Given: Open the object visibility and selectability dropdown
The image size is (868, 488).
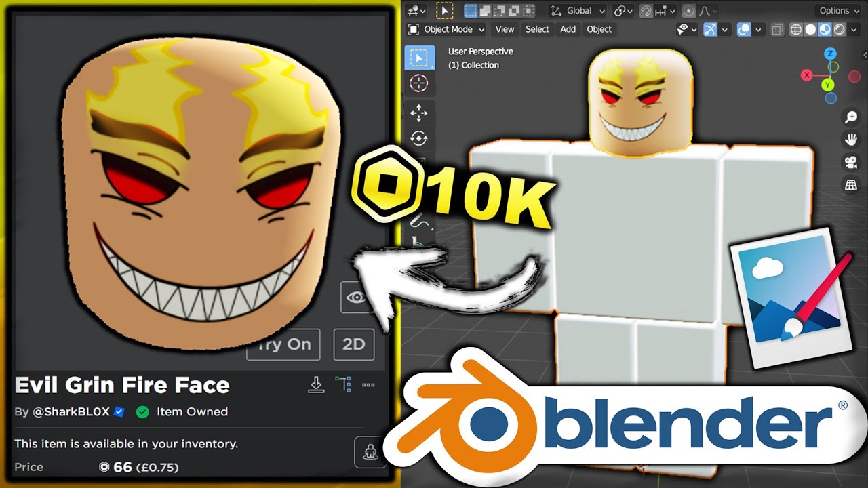Looking at the screenshot, I should tap(688, 29).
